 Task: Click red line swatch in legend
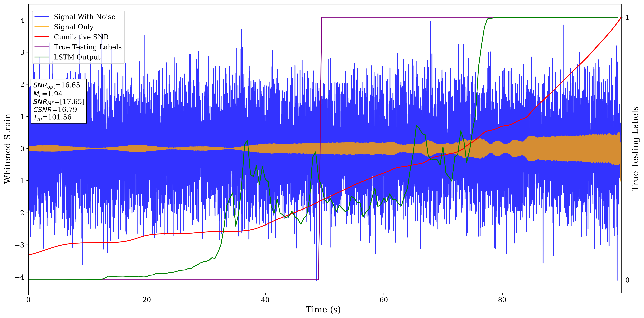pyautogui.click(x=42, y=37)
